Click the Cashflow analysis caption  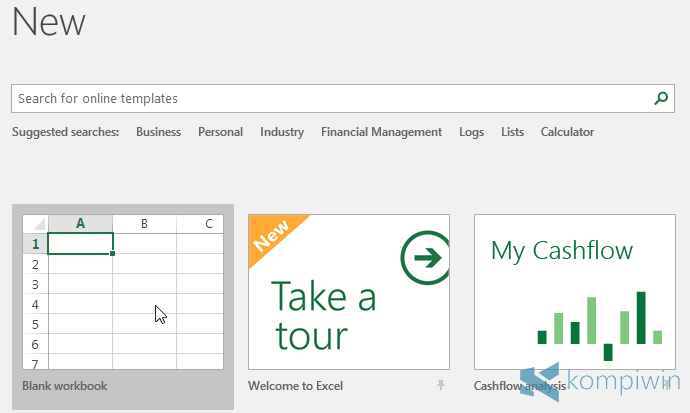coord(519,385)
